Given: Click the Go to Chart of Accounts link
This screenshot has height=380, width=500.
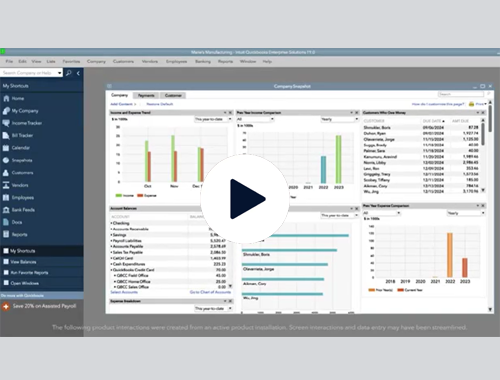Looking at the screenshot, I should (x=210, y=292).
